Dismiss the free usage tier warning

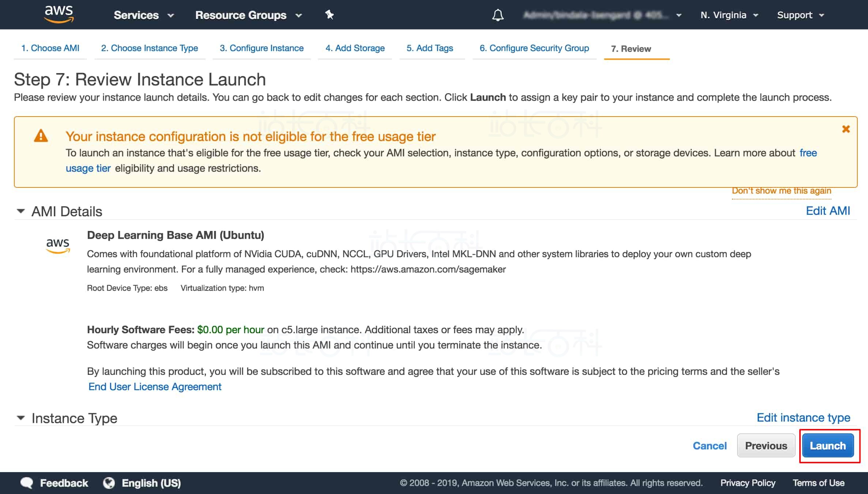pyautogui.click(x=846, y=129)
